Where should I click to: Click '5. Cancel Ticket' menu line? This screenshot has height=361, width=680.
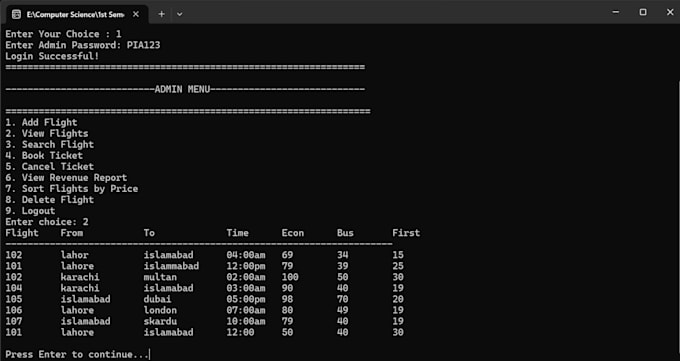coord(49,167)
